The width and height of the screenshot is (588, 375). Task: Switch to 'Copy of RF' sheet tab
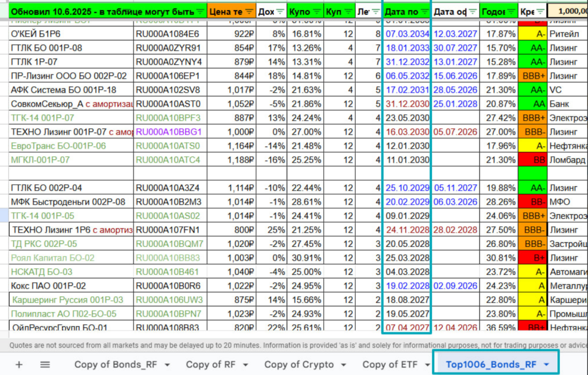[211, 364]
